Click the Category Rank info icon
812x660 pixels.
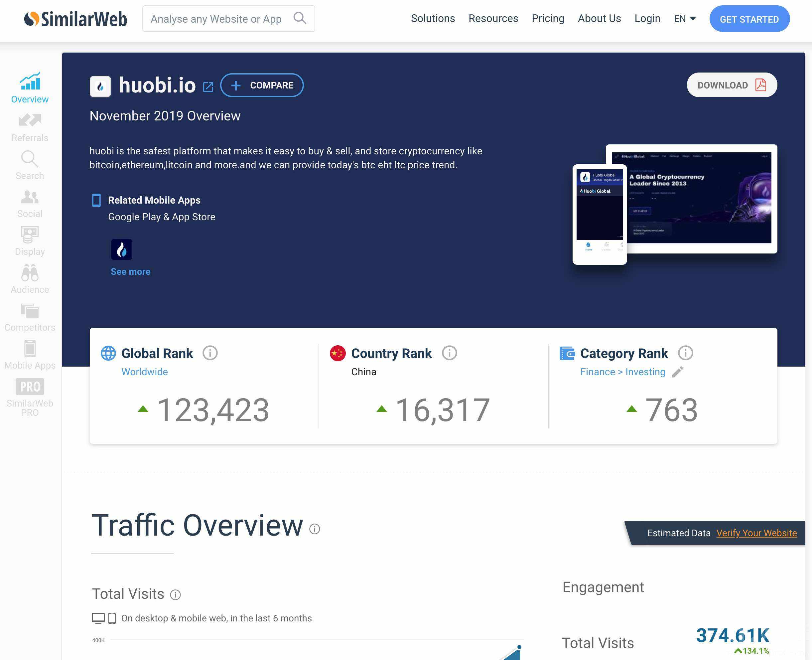686,353
